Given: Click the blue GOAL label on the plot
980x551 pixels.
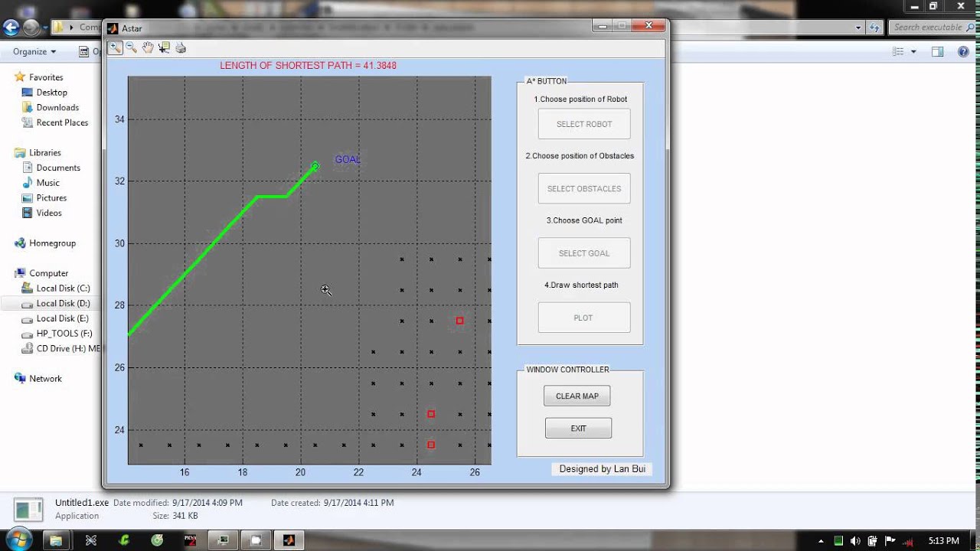Looking at the screenshot, I should tap(348, 159).
